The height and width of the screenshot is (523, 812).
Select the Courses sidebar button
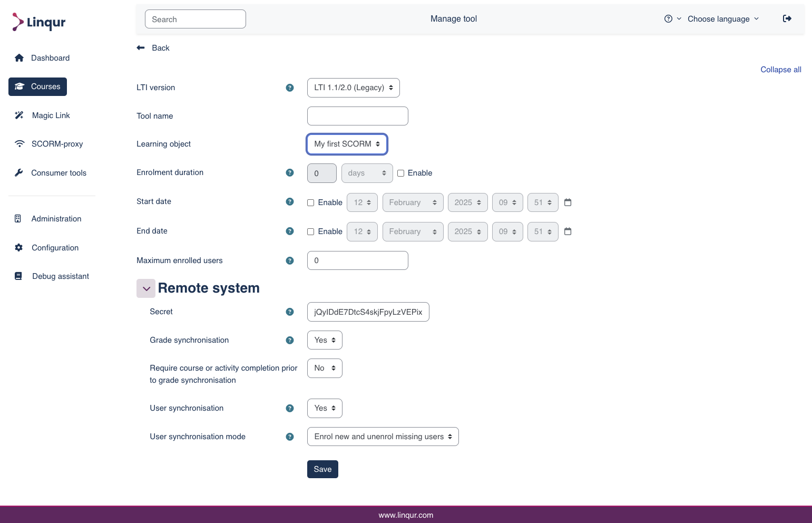[x=38, y=86]
